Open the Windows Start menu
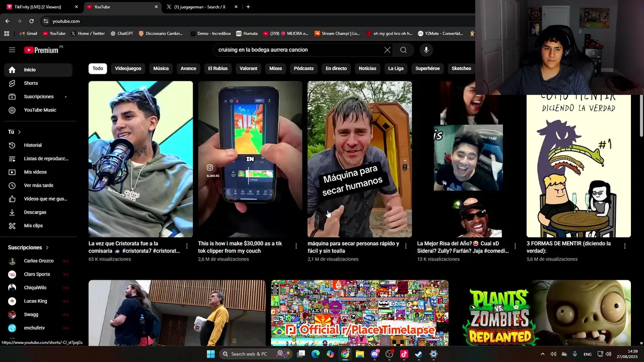The height and width of the screenshot is (362, 644). tap(211, 354)
